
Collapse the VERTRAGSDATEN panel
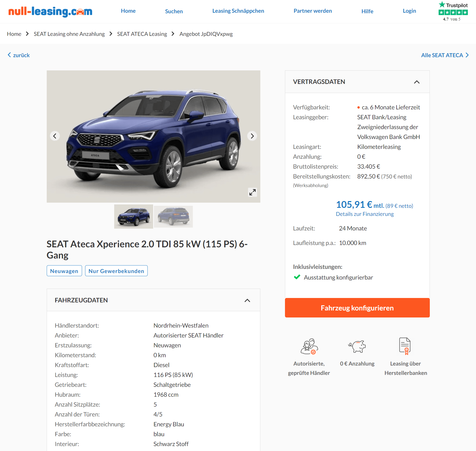point(417,82)
